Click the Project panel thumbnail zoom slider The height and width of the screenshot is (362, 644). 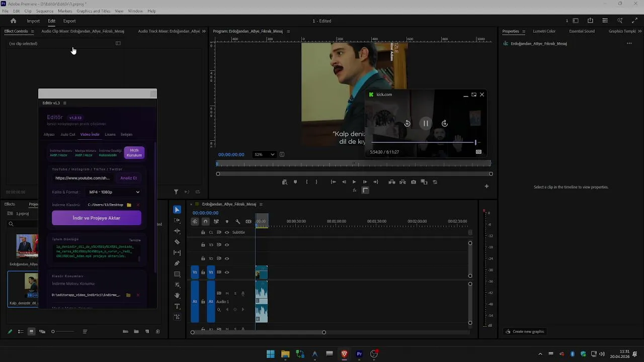tap(62, 331)
